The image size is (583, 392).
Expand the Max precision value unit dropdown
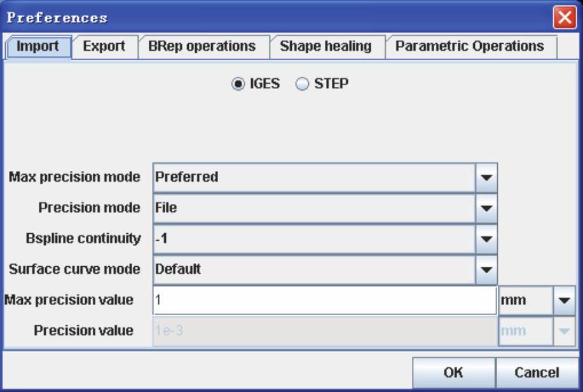564,301
